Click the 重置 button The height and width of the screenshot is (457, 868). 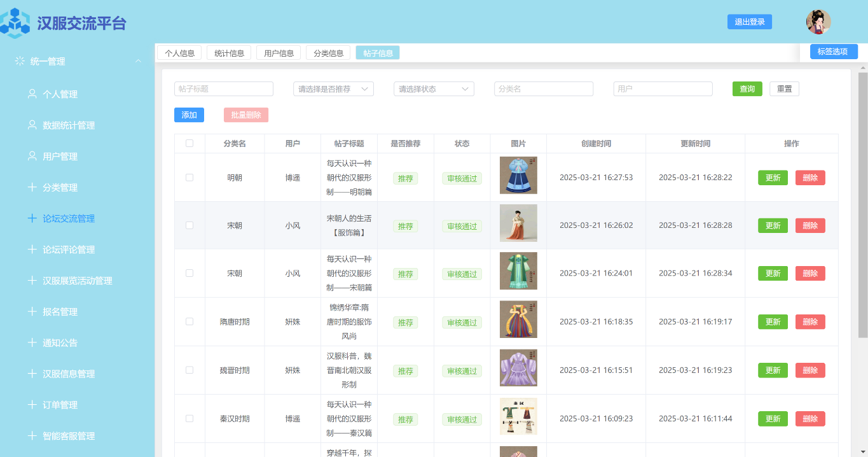click(x=784, y=89)
